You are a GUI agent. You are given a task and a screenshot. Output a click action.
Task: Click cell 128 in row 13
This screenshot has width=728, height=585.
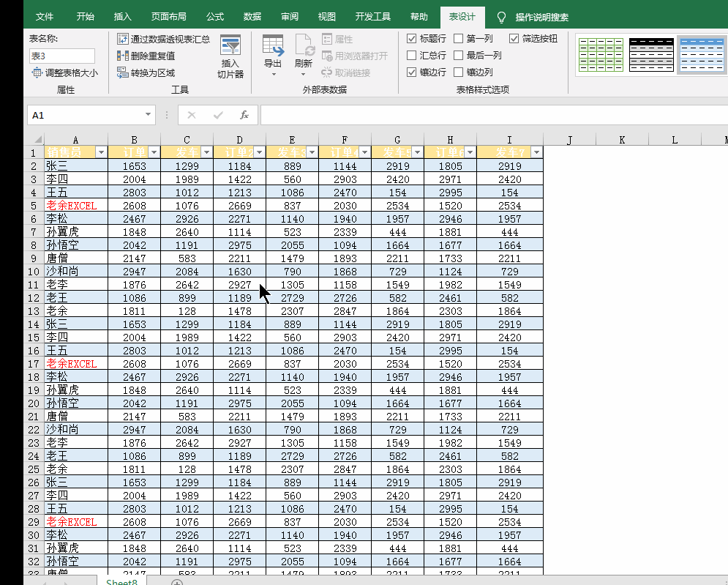click(187, 311)
